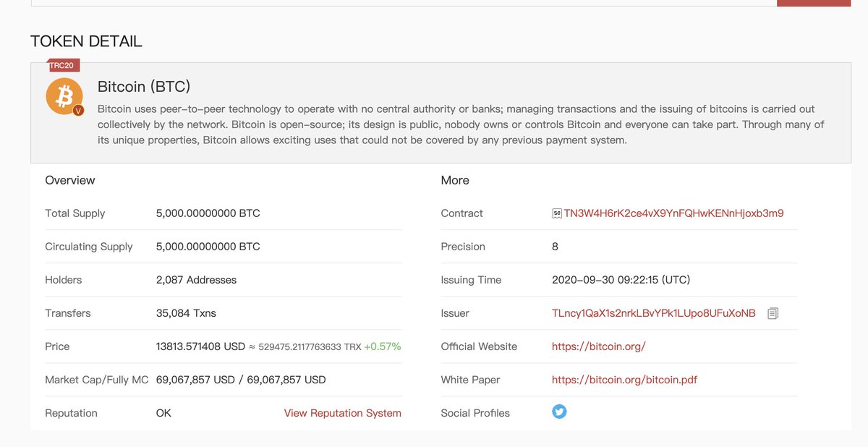Click the Circulating Supply value 5,000.00000000 BTC

pos(208,247)
